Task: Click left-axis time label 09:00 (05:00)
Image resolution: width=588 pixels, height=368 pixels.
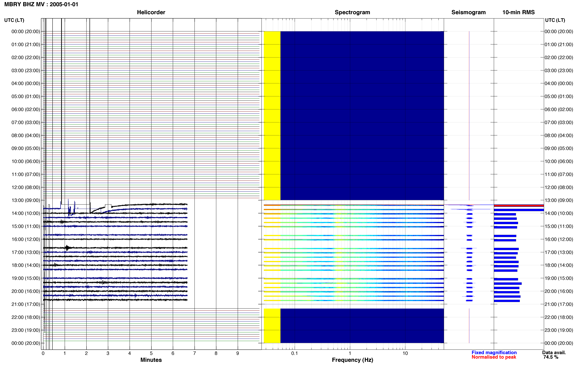Action: coord(26,148)
